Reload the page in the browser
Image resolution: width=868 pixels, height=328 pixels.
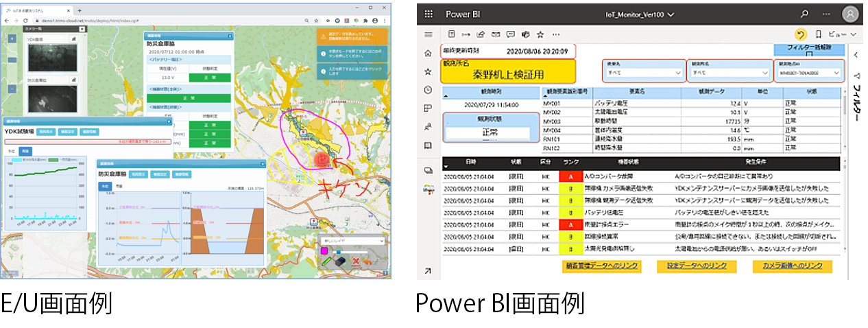[x=25, y=21]
